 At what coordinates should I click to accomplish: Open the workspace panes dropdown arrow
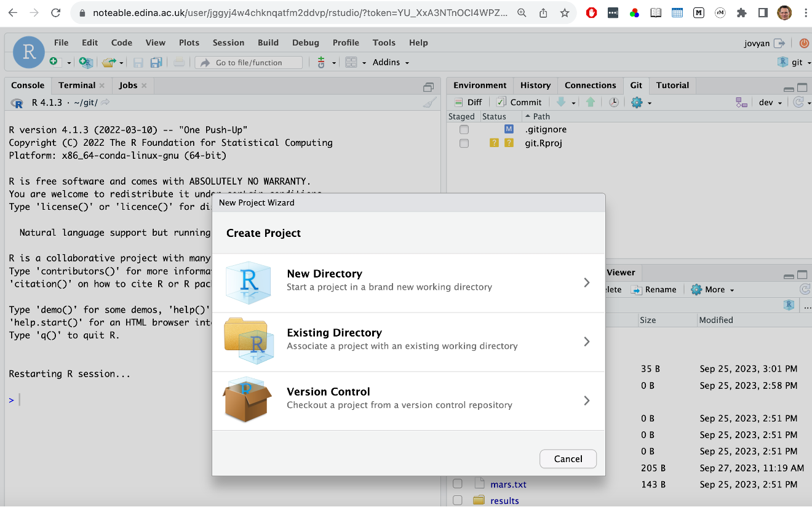(364, 63)
